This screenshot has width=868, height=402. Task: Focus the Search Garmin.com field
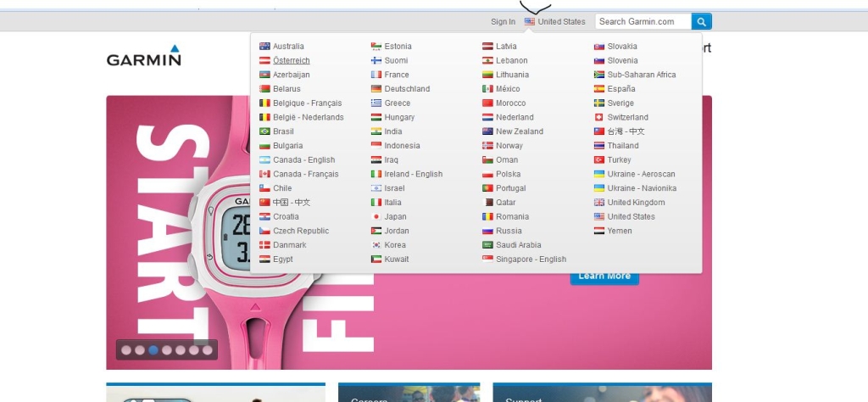(643, 21)
